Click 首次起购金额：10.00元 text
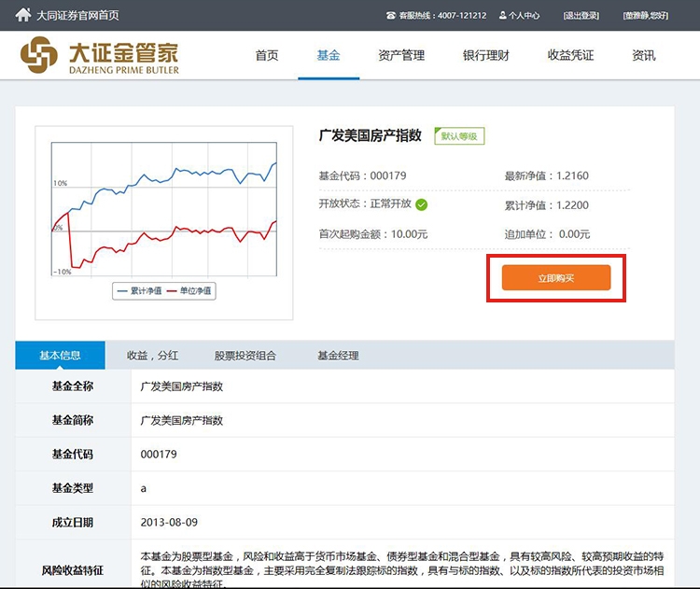This screenshot has height=589, width=700. (x=373, y=234)
